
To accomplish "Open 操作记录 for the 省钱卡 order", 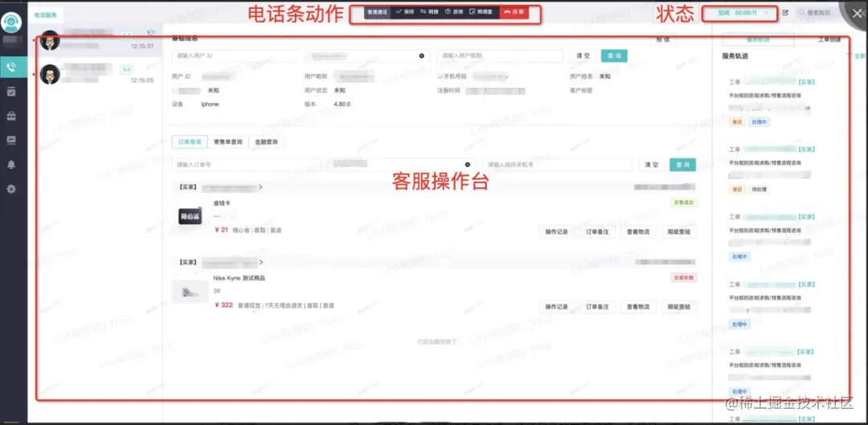I will click(556, 232).
